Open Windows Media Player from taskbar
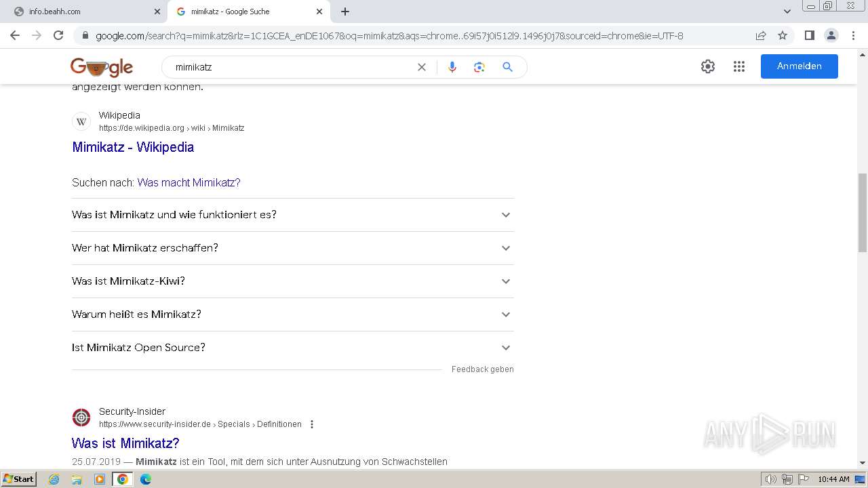Viewport: 868px width, 488px height. [100, 479]
